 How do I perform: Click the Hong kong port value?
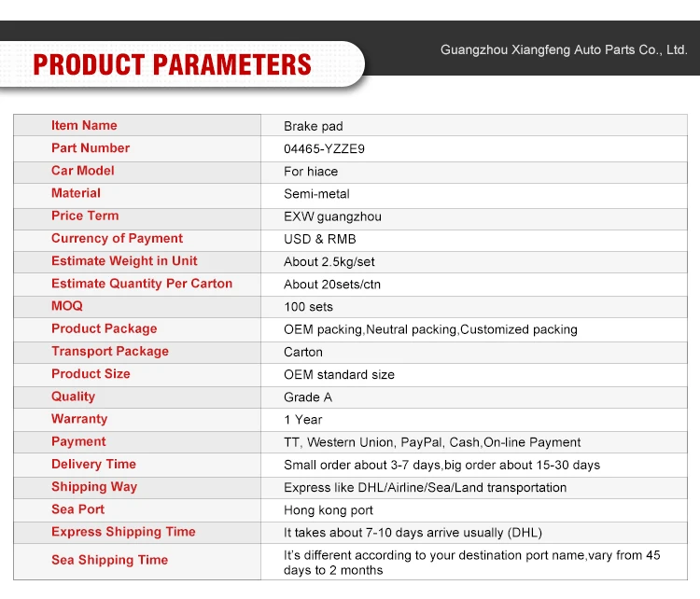(329, 510)
